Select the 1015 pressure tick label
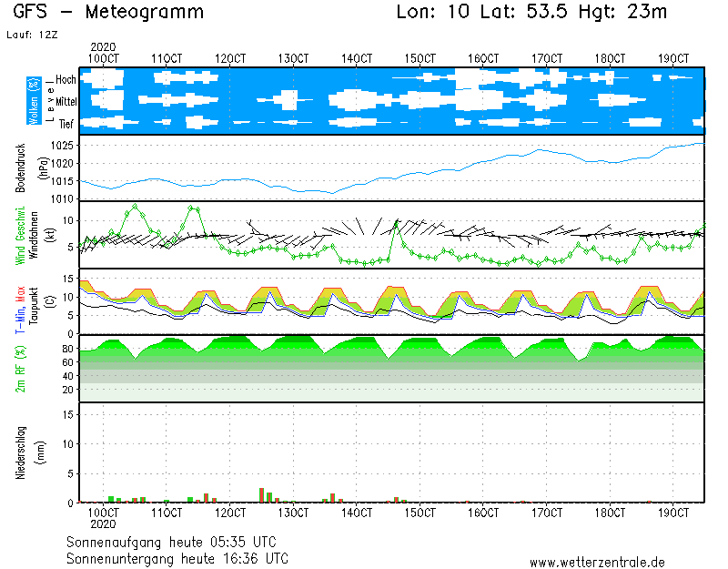728x569 pixels. (x=62, y=181)
